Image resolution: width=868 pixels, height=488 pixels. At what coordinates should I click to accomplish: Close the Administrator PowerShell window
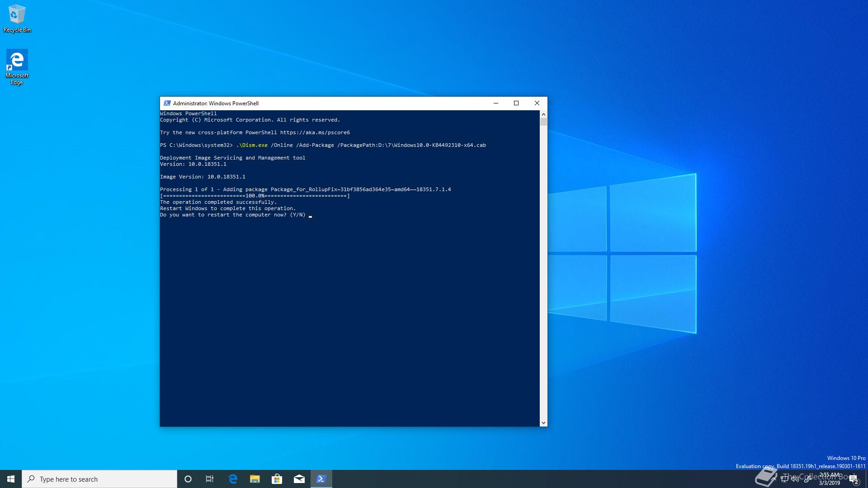coord(537,103)
